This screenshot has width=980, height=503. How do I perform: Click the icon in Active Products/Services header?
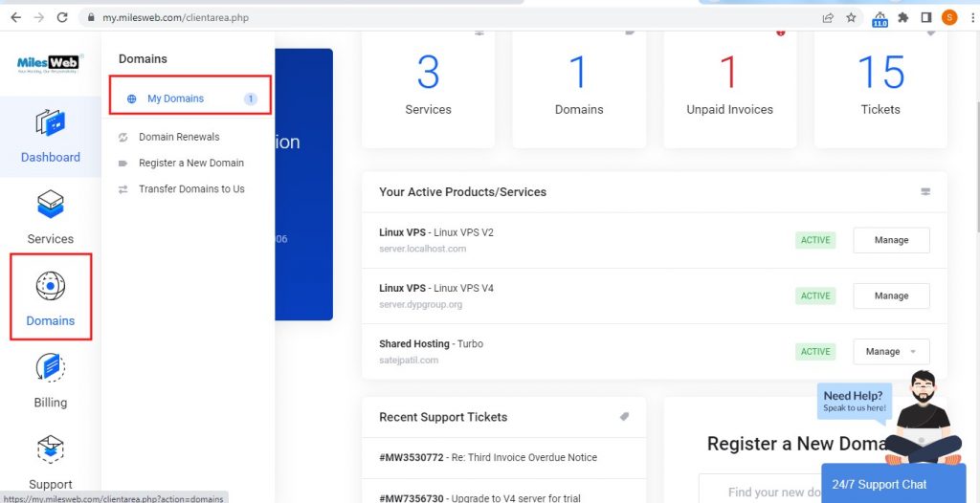pos(925,192)
